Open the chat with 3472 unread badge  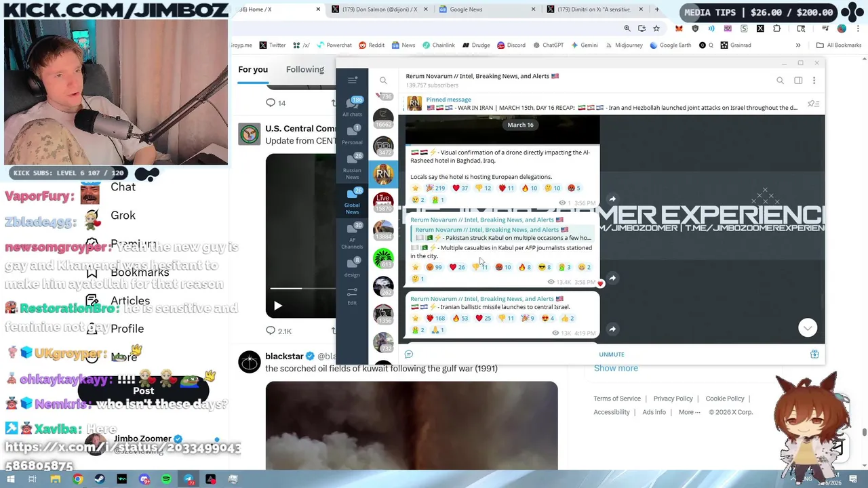pos(383,146)
